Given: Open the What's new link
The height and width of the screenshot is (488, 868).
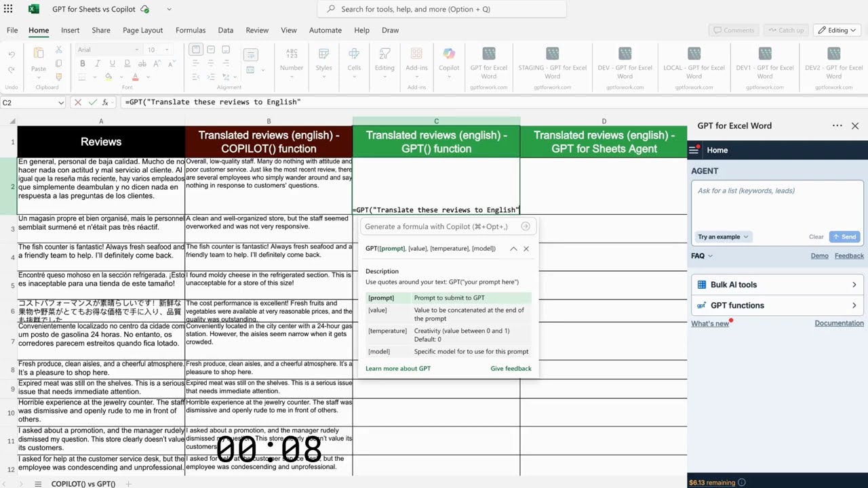Looking at the screenshot, I should (x=710, y=323).
